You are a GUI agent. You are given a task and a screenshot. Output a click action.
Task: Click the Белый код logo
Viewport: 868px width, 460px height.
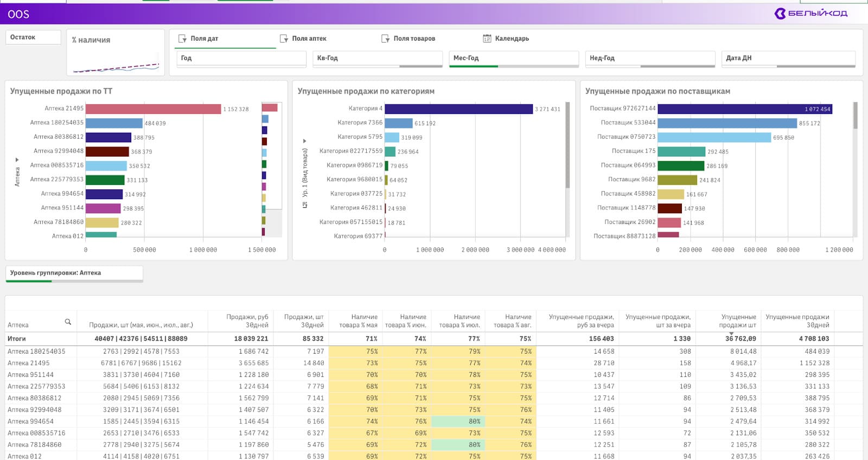point(811,13)
